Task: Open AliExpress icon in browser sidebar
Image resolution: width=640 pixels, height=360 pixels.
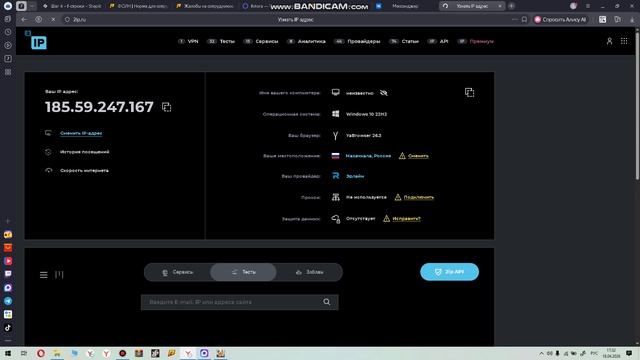Action: point(8,247)
